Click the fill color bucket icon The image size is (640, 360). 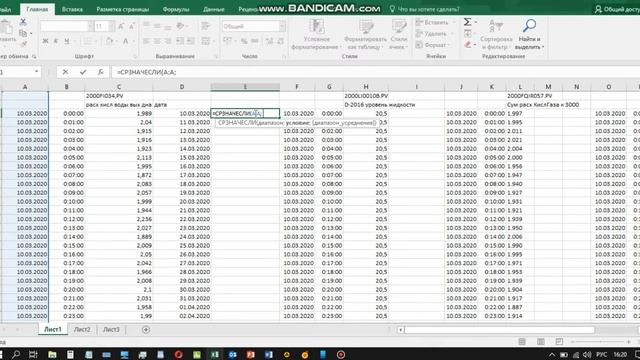[109, 41]
